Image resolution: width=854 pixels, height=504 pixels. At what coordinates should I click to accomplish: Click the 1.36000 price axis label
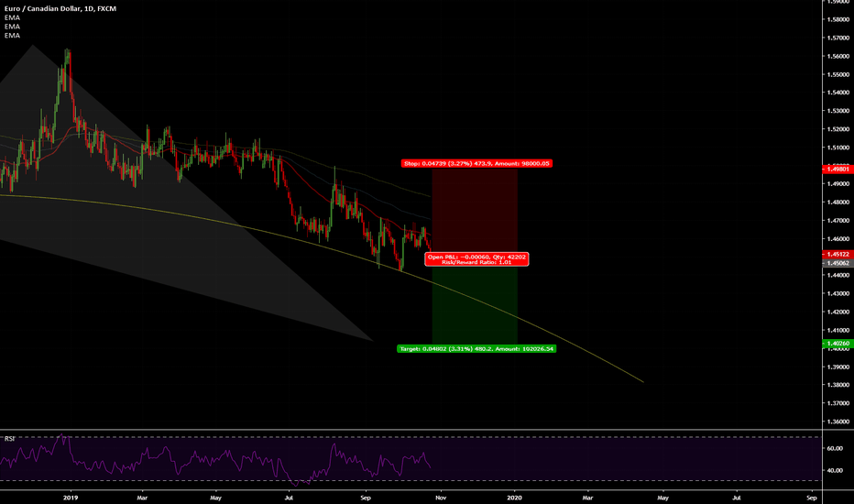838,422
